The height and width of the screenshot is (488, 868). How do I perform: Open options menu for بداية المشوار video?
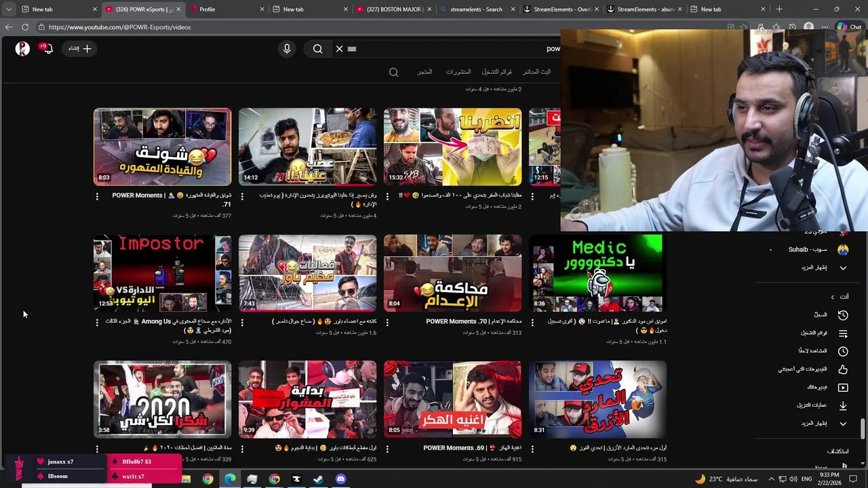click(x=242, y=449)
